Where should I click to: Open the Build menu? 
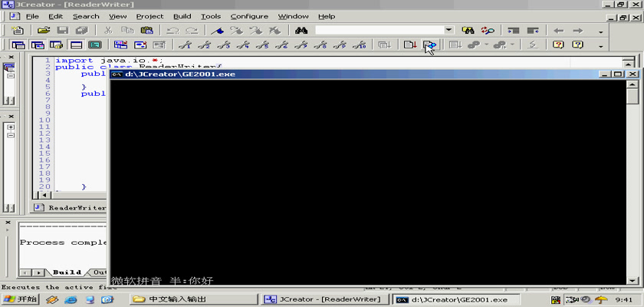tap(182, 16)
